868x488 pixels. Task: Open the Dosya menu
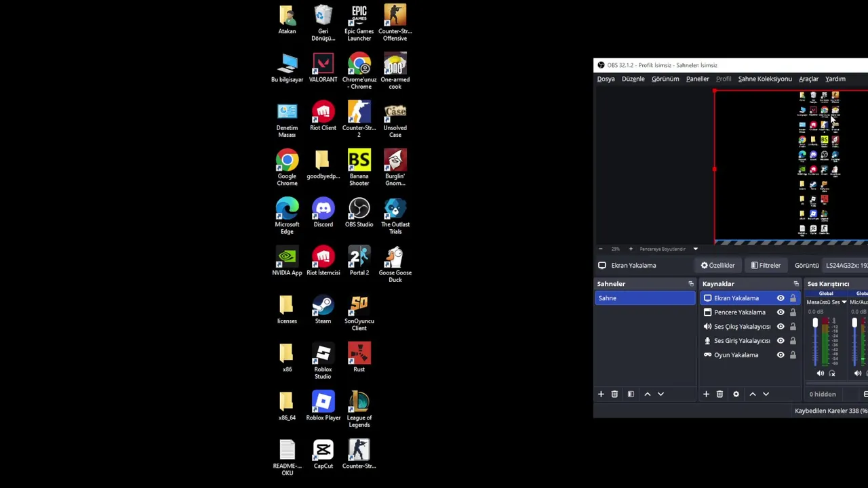[606, 79]
